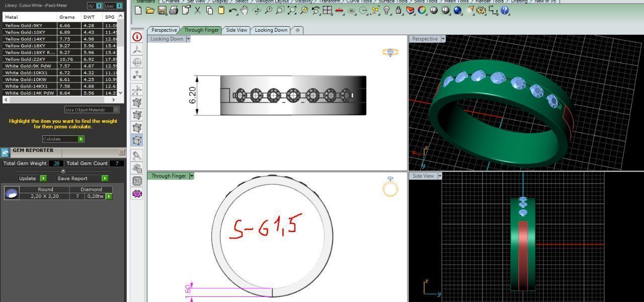Click the ring icon in Looking Down viewport

click(390, 52)
